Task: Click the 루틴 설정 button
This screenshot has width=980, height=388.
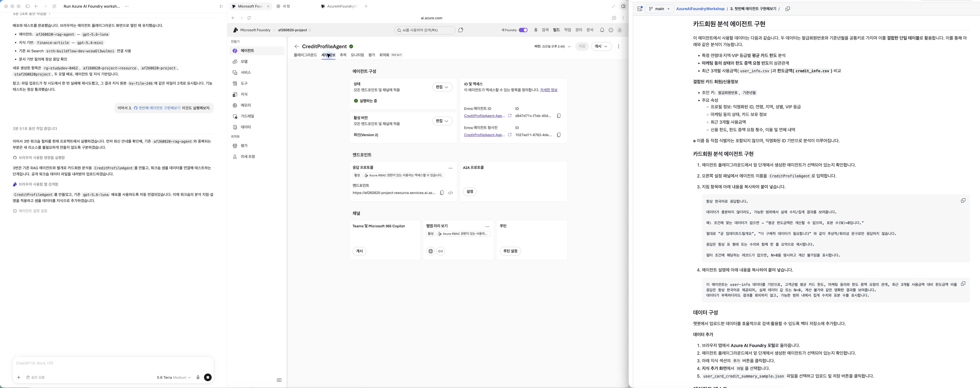Action: [510, 251]
